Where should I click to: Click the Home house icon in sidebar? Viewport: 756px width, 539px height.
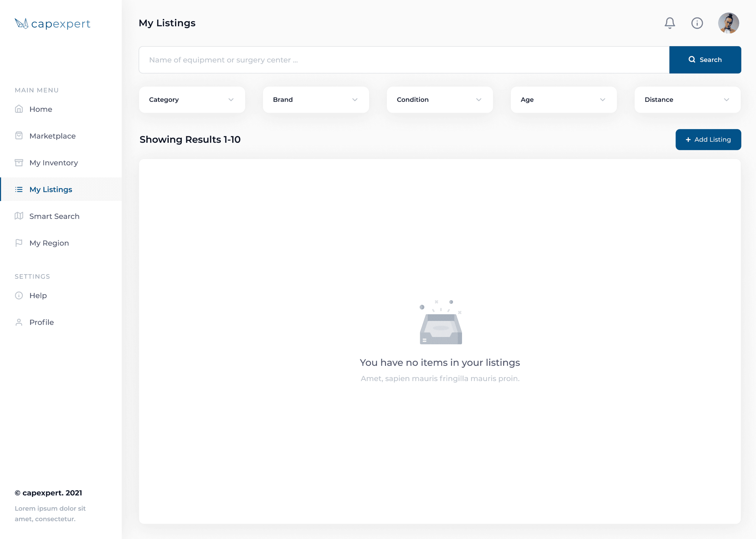pyautogui.click(x=19, y=109)
